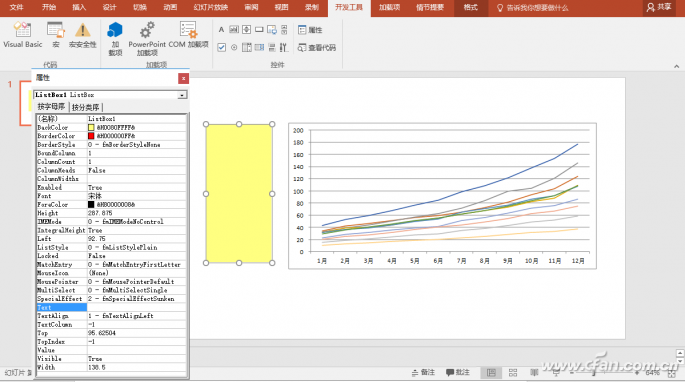Open the Home (开始) tab

(49, 7)
